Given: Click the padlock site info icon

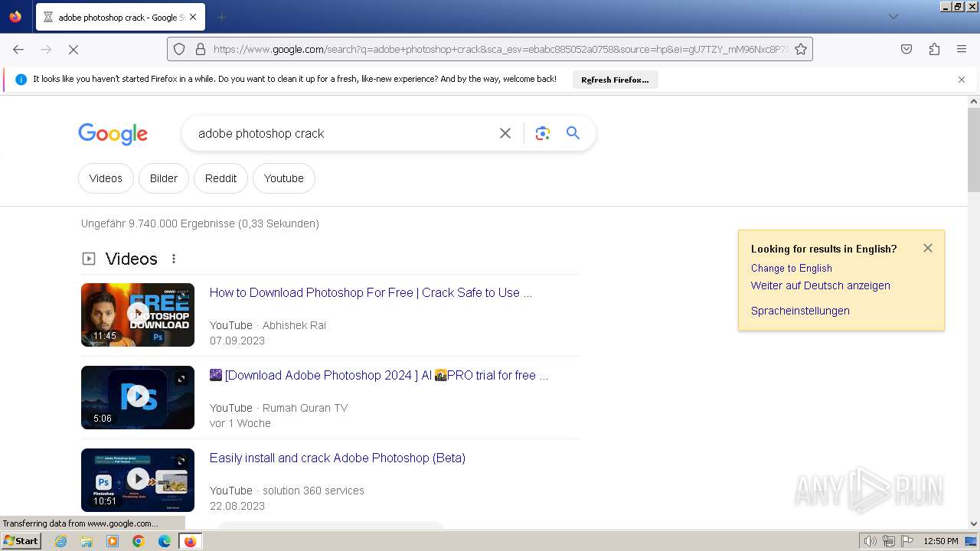Looking at the screenshot, I should [x=201, y=49].
